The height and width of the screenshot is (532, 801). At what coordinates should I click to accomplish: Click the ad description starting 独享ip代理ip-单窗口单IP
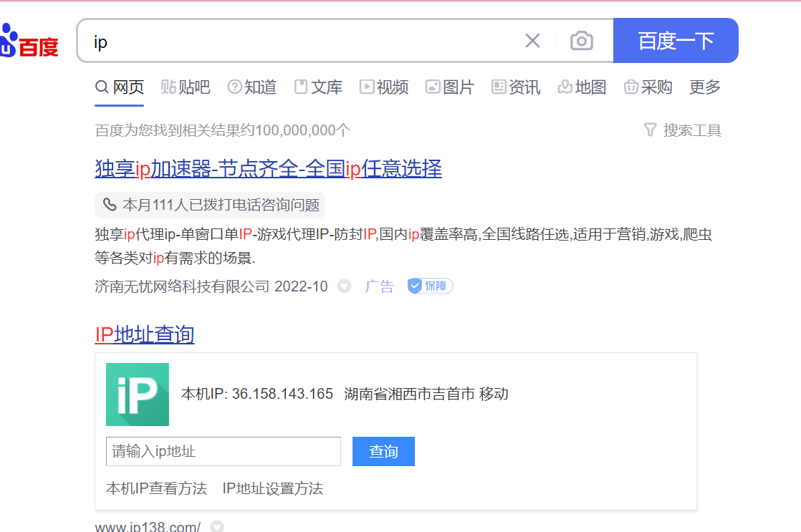click(403, 246)
